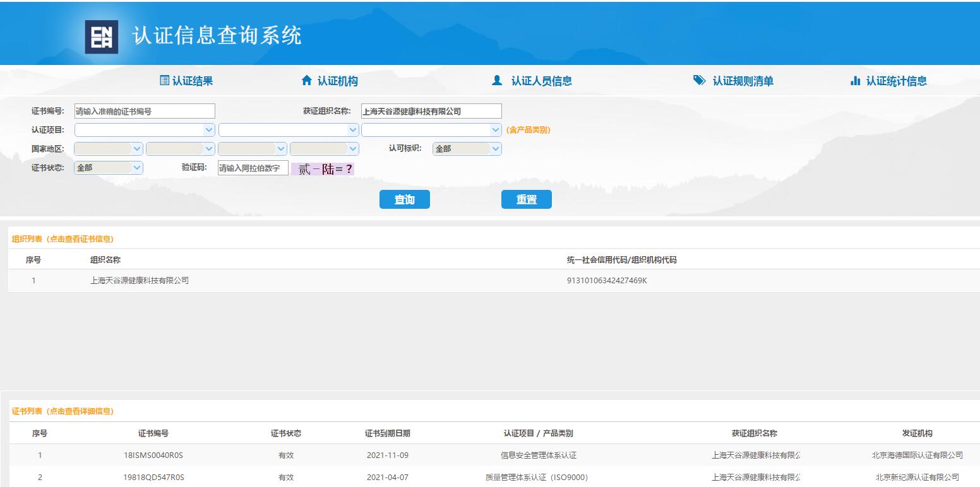Click the CNCA logo icon in header
980x487 pixels.
tap(102, 37)
